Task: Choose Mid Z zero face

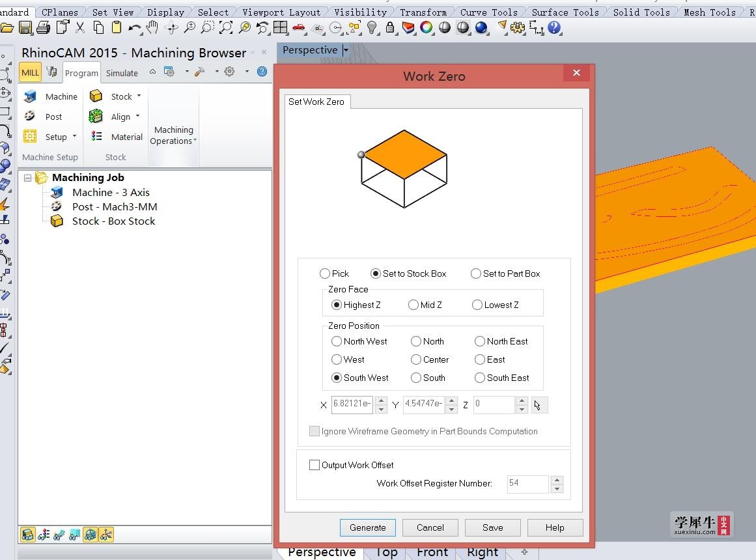Action: pyautogui.click(x=413, y=305)
